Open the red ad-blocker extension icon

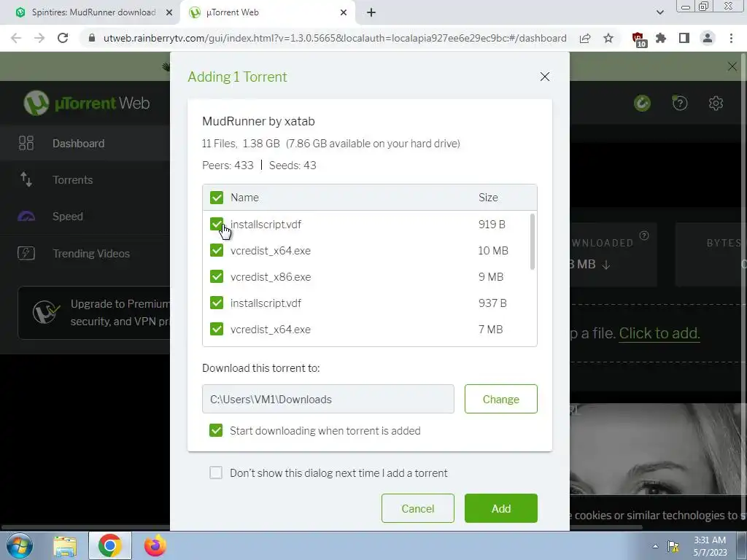pyautogui.click(x=638, y=39)
